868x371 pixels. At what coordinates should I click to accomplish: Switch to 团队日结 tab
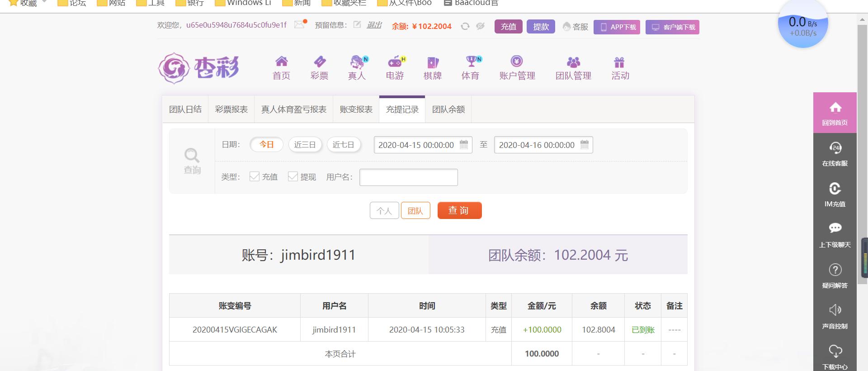coord(185,109)
